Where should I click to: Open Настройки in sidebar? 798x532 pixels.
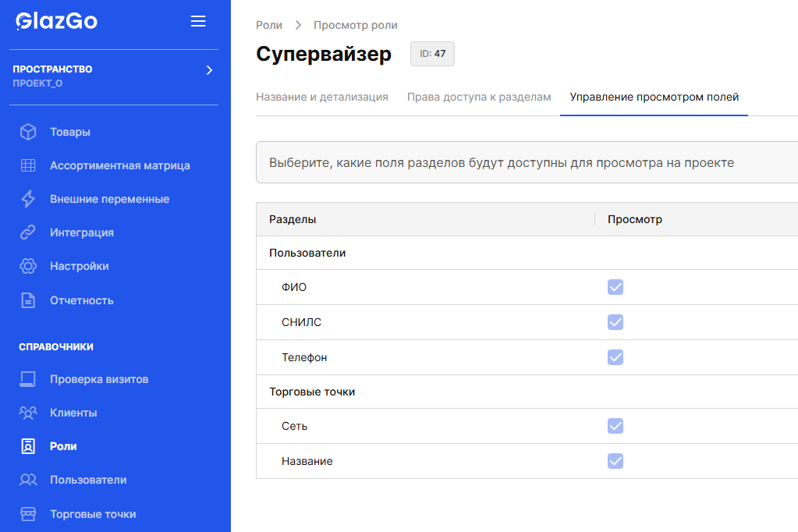80,266
